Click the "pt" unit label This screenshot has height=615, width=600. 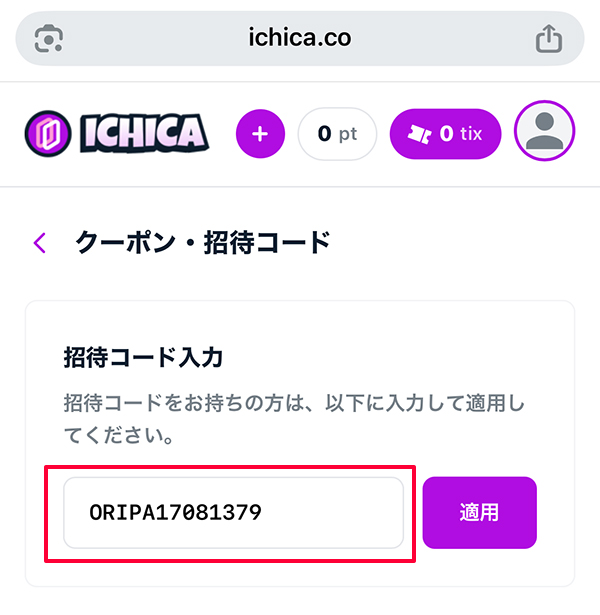click(347, 134)
